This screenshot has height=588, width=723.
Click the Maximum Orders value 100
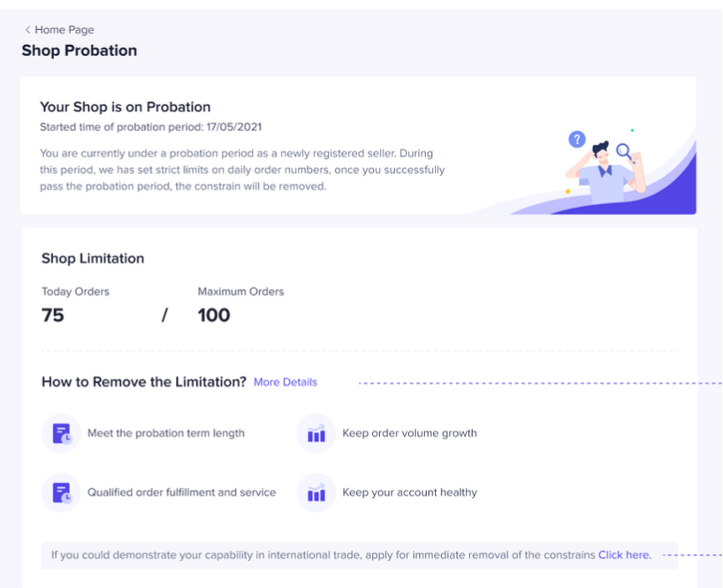pyautogui.click(x=214, y=315)
